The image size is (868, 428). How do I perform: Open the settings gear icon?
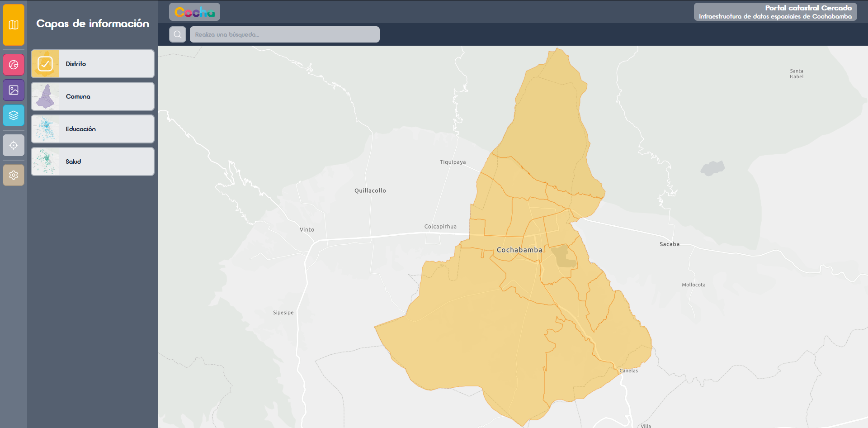pos(14,175)
